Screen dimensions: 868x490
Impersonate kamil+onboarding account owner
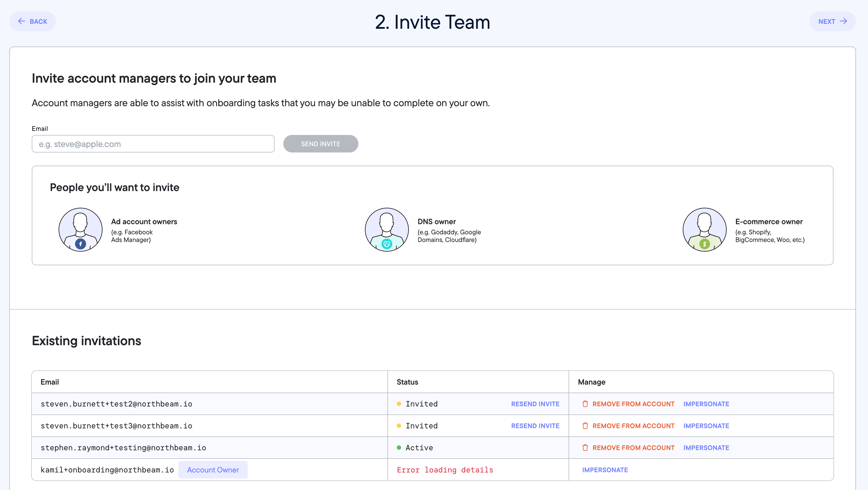[x=605, y=470]
